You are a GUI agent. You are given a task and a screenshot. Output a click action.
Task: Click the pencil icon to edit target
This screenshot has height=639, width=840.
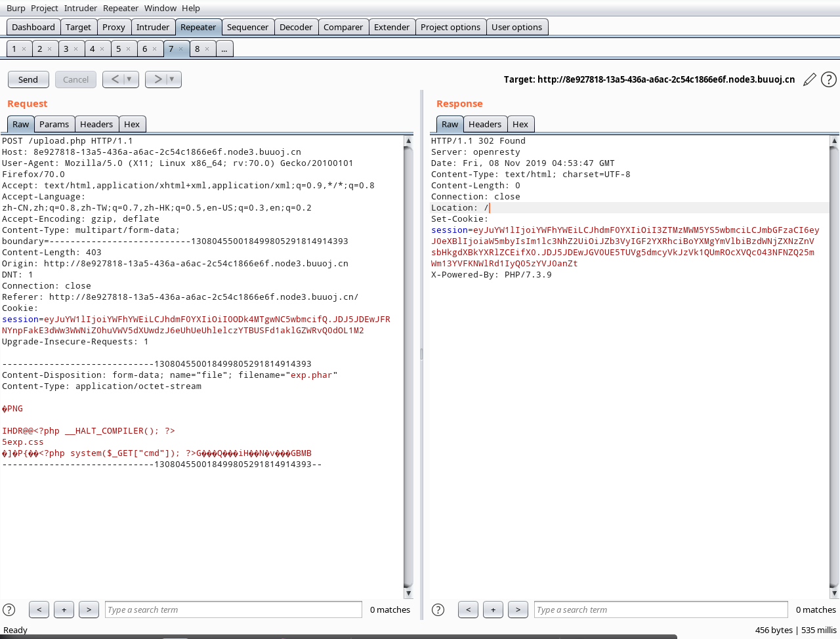[x=810, y=79]
